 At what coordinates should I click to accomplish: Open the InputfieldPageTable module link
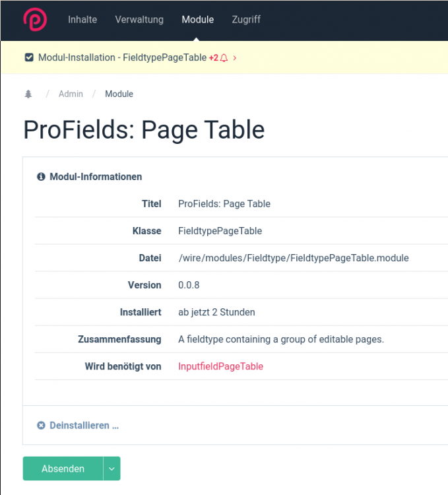[220, 366]
